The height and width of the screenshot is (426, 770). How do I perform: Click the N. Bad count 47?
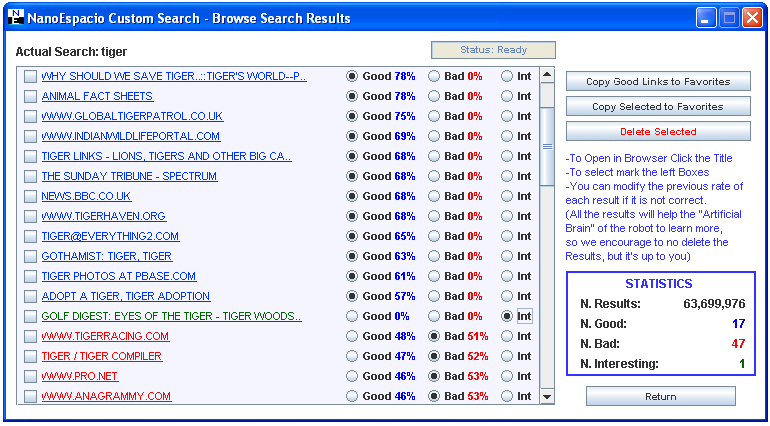(739, 344)
